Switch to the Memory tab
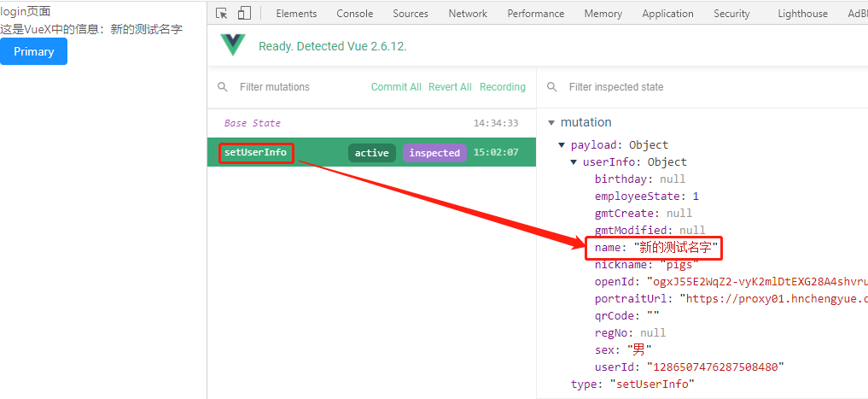 tap(603, 14)
